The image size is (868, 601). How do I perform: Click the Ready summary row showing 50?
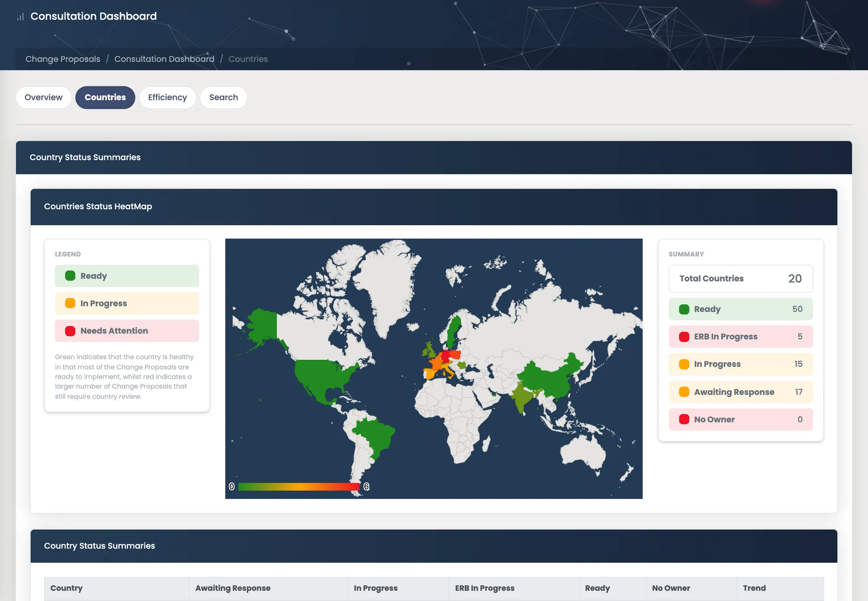(740, 309)
